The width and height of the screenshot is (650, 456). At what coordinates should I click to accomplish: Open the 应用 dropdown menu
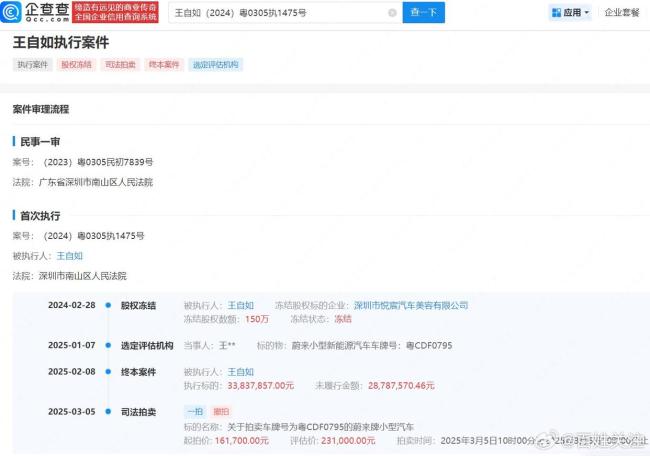point(570,13)
